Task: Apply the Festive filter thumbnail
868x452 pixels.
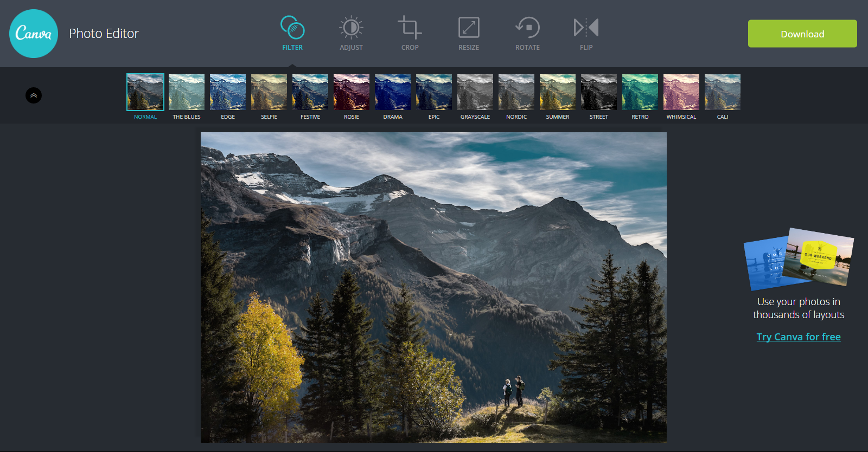Action: coord(310,92)
